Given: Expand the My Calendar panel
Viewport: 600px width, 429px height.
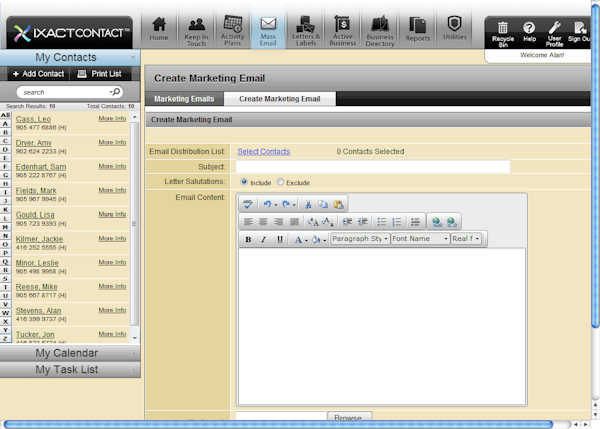Looking at the screenshot, I should [67, 353].
